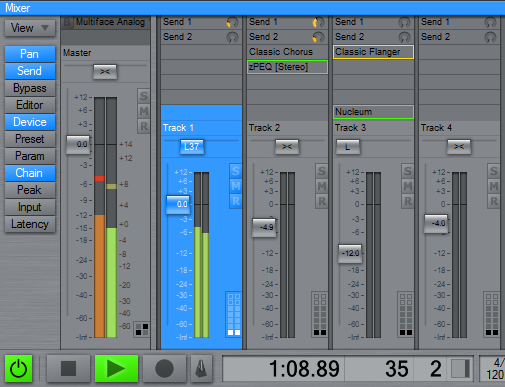Click the Track 1 pan handle L37

pos(192,147)
